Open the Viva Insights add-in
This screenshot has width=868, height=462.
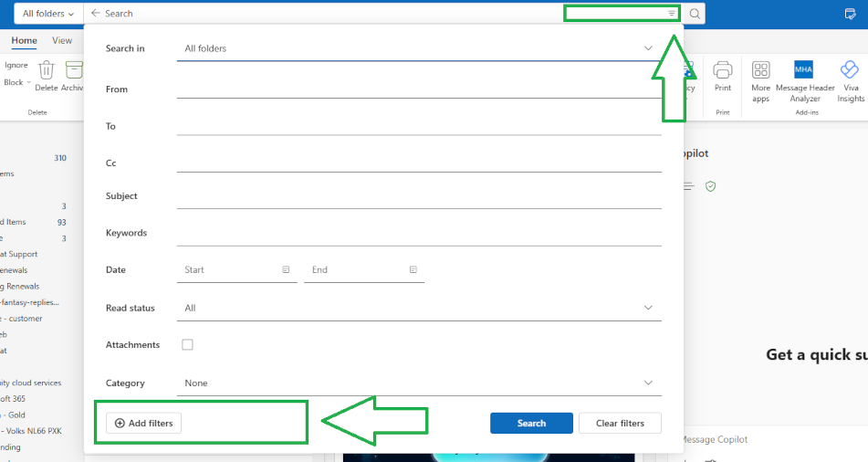(850, 71)
